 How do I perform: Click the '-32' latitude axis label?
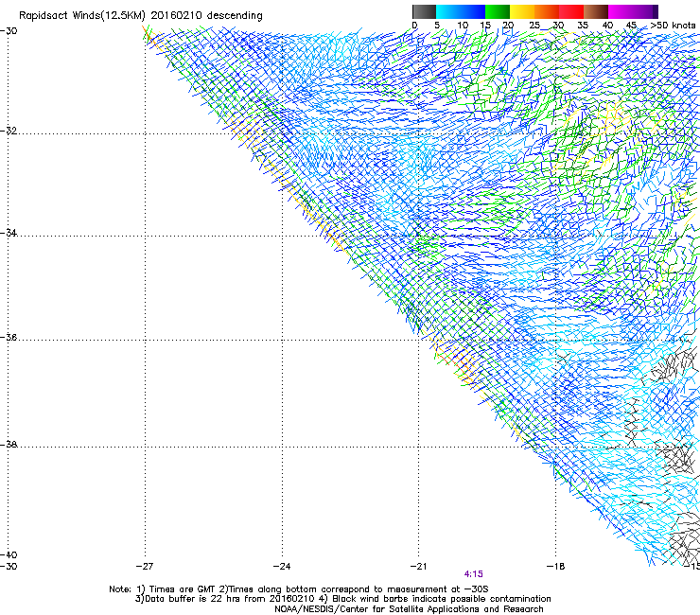pos(9,131)
